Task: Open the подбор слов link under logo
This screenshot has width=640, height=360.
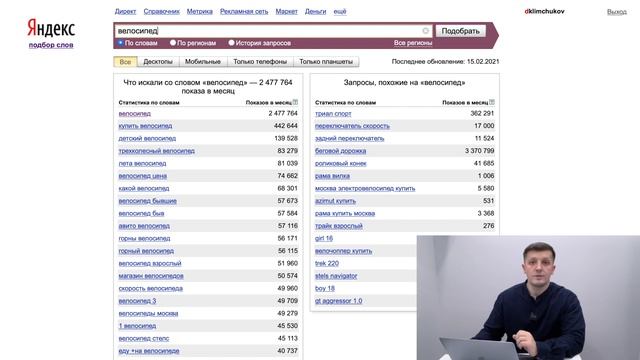Action: [x=51, y=45]
